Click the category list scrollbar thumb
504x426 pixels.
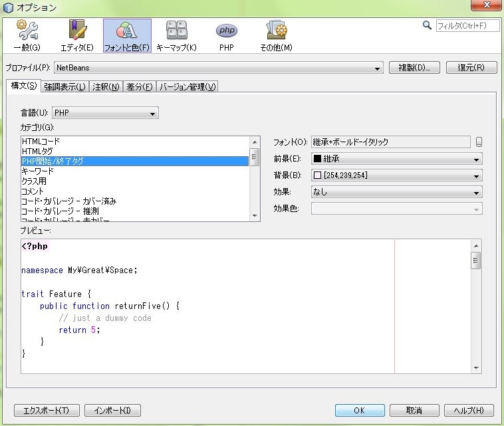coord(254,157)
